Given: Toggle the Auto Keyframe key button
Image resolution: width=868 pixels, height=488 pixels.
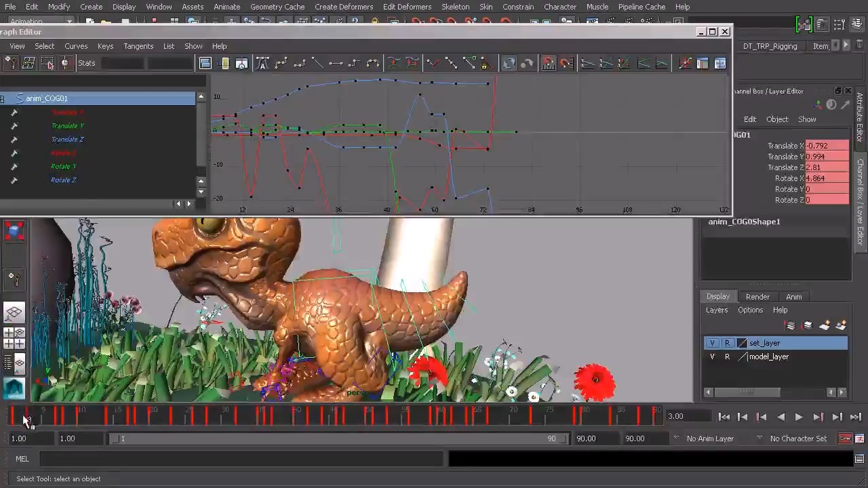Looking at the screenshot, I should pyautogui.click(x=845, y=439).
